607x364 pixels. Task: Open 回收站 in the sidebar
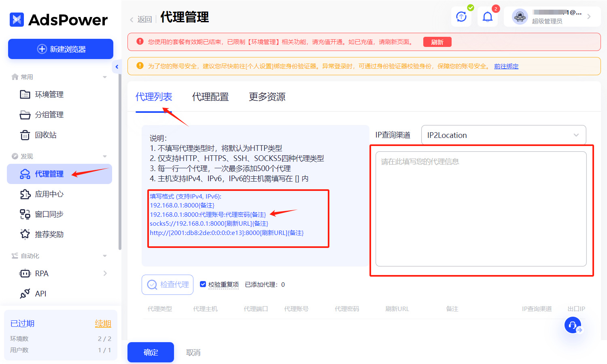(59, 135)
